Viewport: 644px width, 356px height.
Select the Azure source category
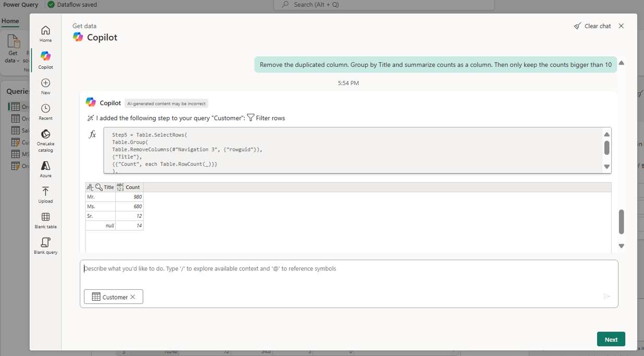pos(45,169)
